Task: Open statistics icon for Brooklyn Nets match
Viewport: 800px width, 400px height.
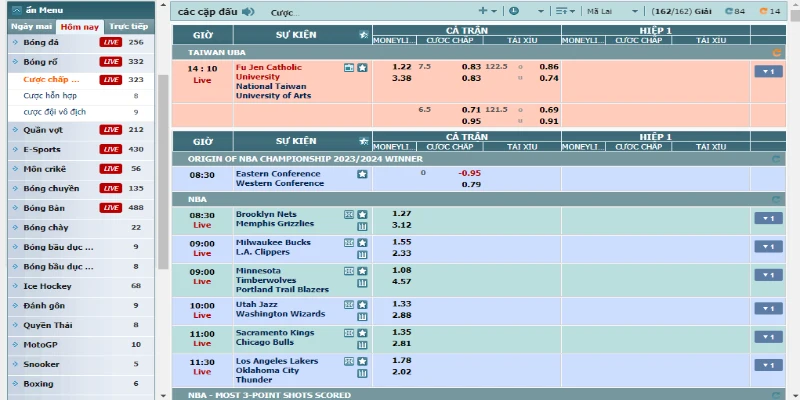Action: click(x=362, y=227)
